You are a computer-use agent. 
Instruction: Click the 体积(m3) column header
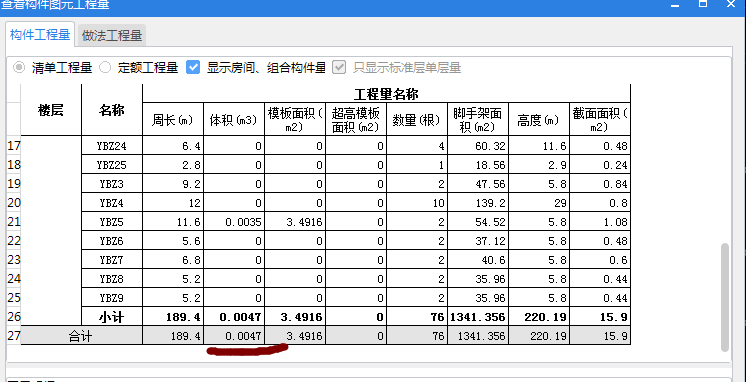point(234,120)
